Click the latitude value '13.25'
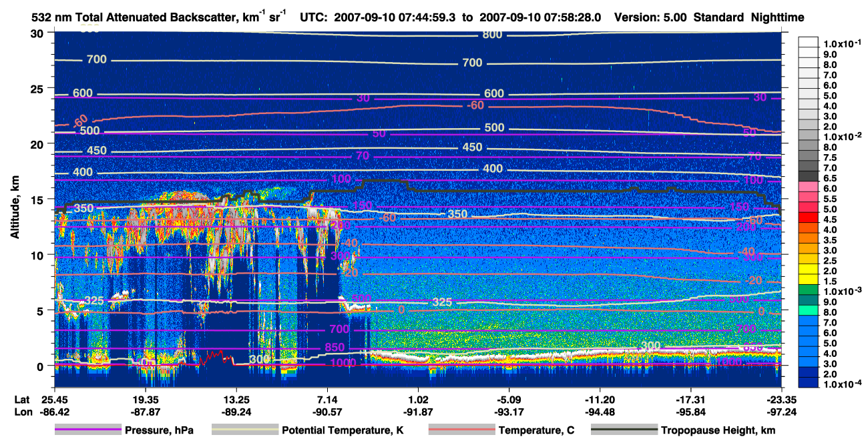 (x=236, y=400)
